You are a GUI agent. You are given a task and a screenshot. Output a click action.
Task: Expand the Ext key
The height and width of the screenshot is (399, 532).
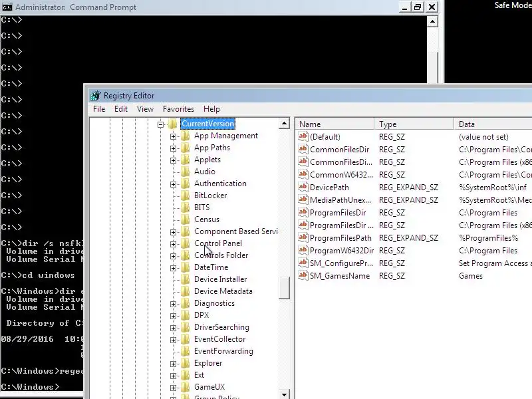click(x=173, y=376)
